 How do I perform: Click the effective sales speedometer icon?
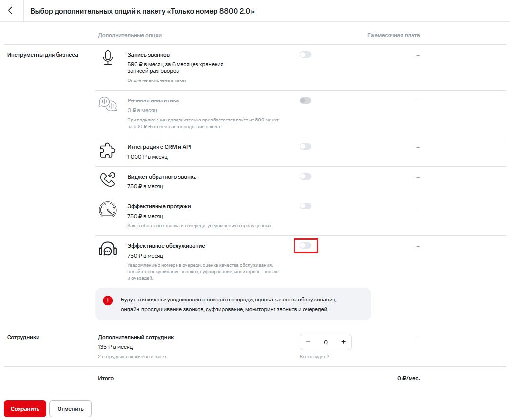107,210
